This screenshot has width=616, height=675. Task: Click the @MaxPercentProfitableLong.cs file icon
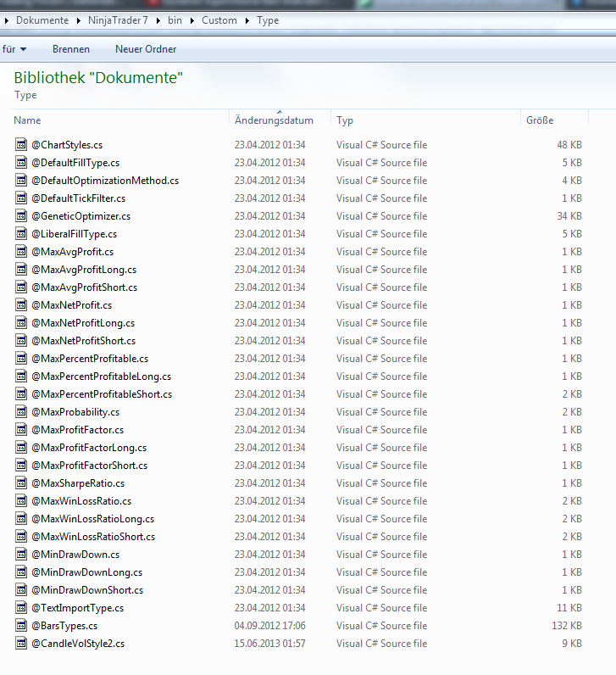(x=21, y=377)
